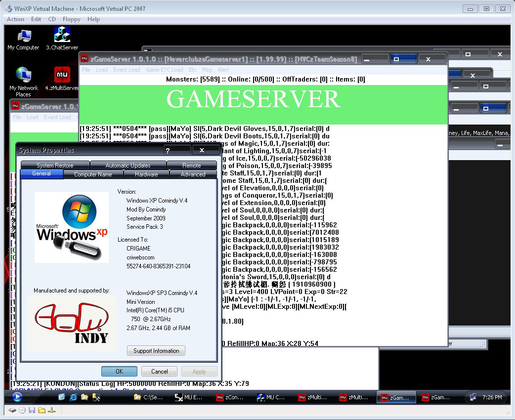Click 'Windows XP Comindy V.4' version text
The height and width of the screenshot is (420, 515).
pyautogui.click(x=157, y=201)
